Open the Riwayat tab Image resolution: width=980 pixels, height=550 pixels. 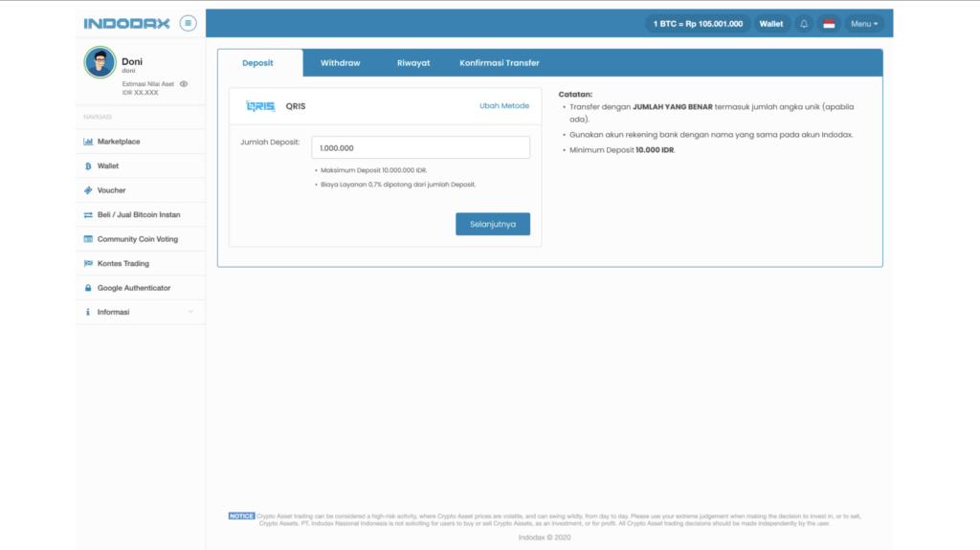[413, 63]
